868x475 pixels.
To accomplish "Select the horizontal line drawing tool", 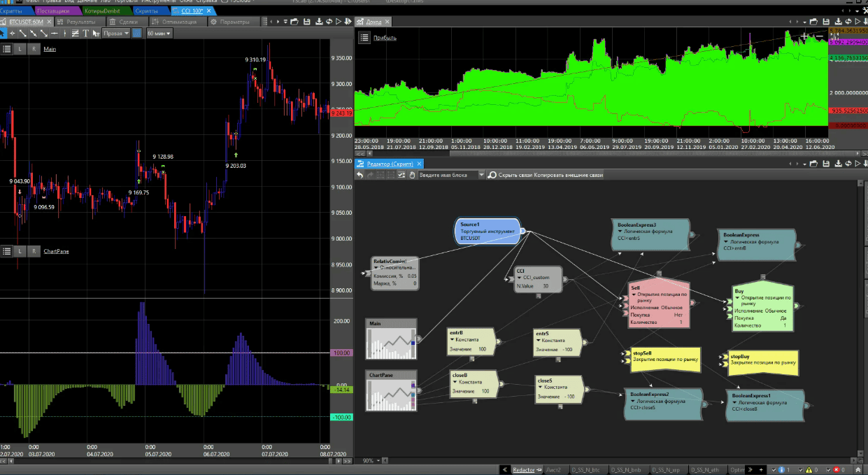I will tap(54, 33).
